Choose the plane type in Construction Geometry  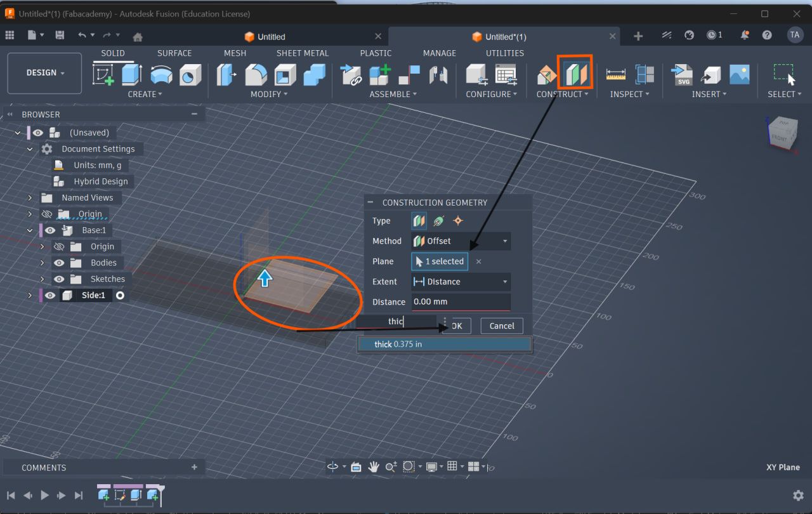[419, 221]
